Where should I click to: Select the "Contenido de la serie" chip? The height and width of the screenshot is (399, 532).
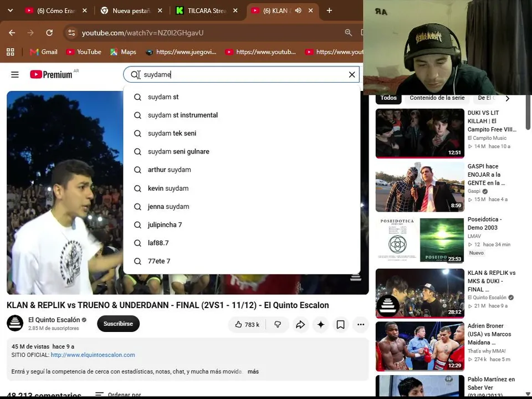click(x=437, y=98)
